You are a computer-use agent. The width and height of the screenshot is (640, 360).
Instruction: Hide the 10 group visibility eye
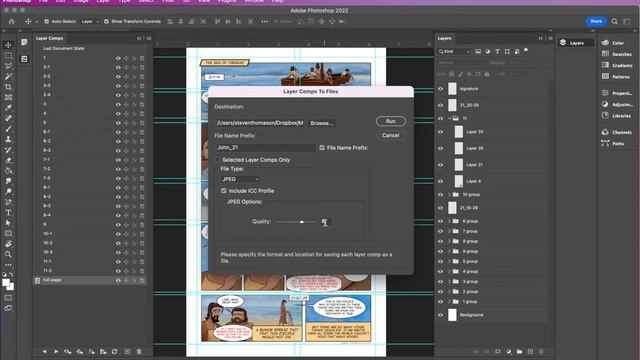440,195
